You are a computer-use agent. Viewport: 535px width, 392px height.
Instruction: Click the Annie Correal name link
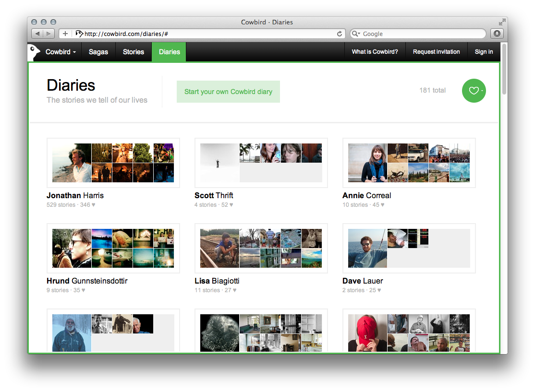(366, 195)
